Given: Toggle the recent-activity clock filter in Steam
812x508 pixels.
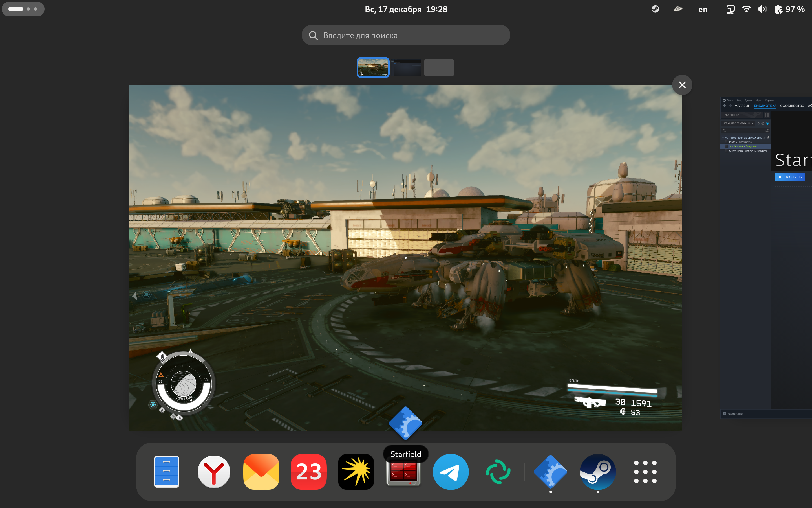Looking at the screenshot, I should 763,124.
